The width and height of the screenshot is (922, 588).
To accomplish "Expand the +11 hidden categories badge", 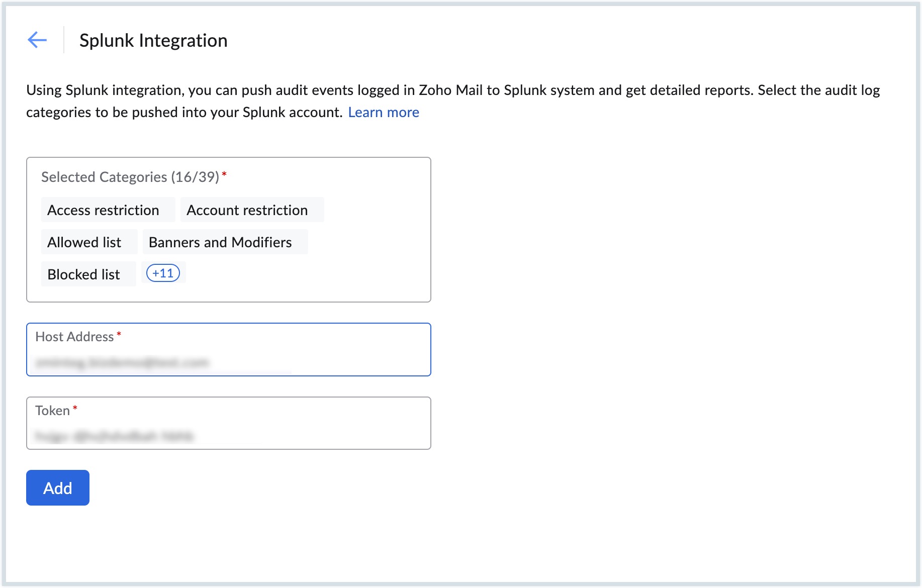I will point(163,273).
